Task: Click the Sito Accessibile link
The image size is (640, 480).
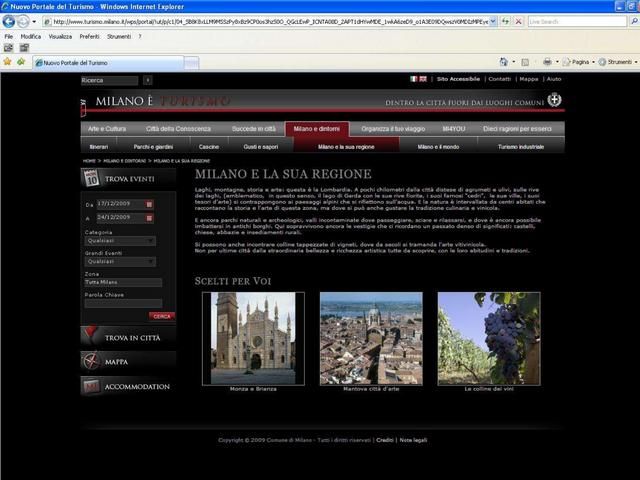Action: (458, 79)
